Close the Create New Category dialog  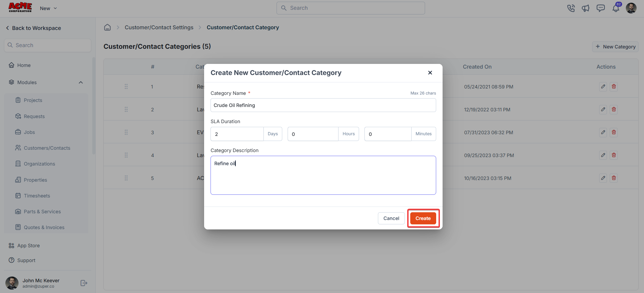coord(430,73)
